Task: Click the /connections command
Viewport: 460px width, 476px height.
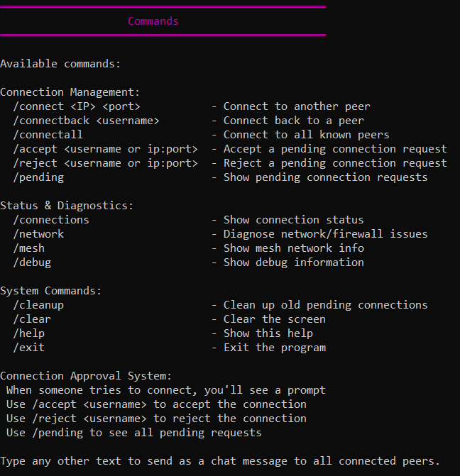Action: point(51,220)
